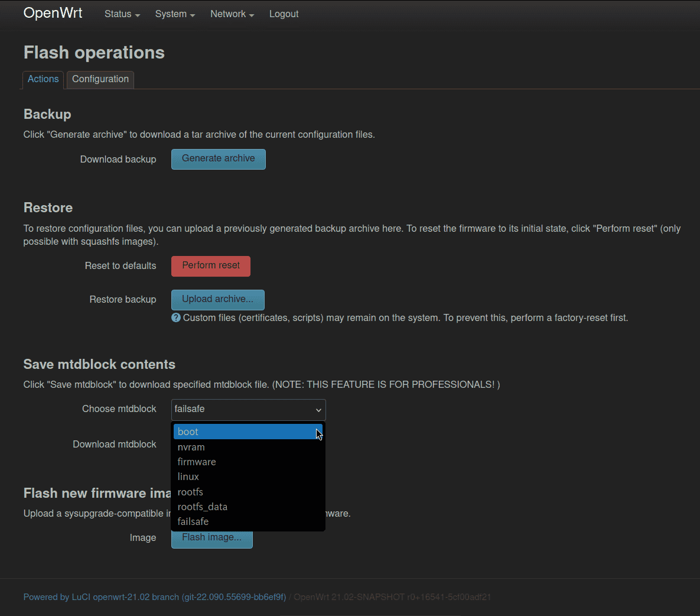Click the Download mtdblock label
This screenshot has height=616, width=700.
(x=114, y=444)
